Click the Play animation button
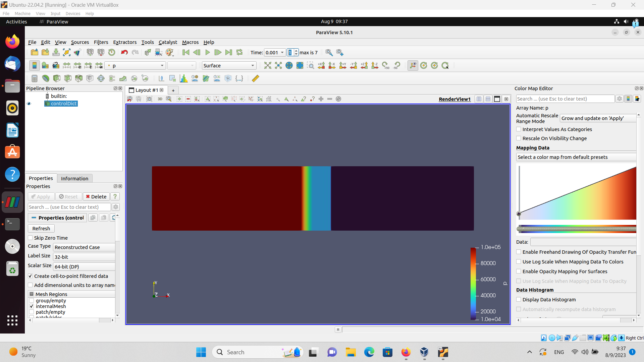Screen dimensions: 644x362 click(207, 53)
